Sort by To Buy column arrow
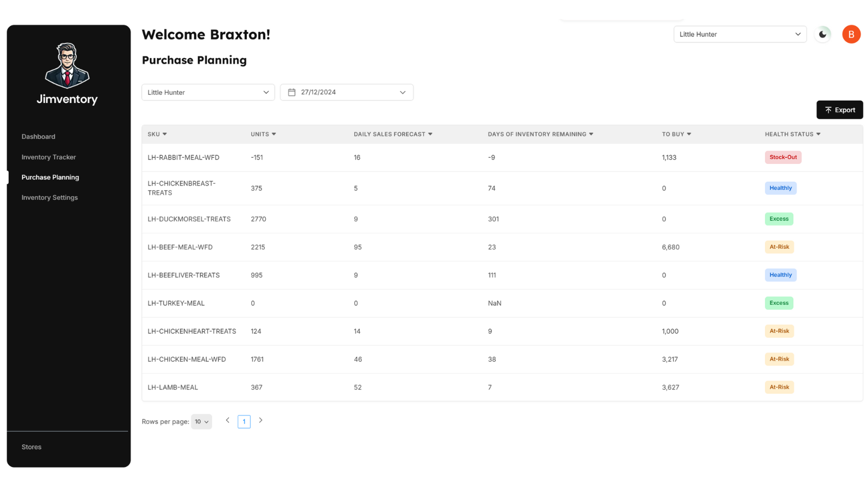 [x=689, y=134]
